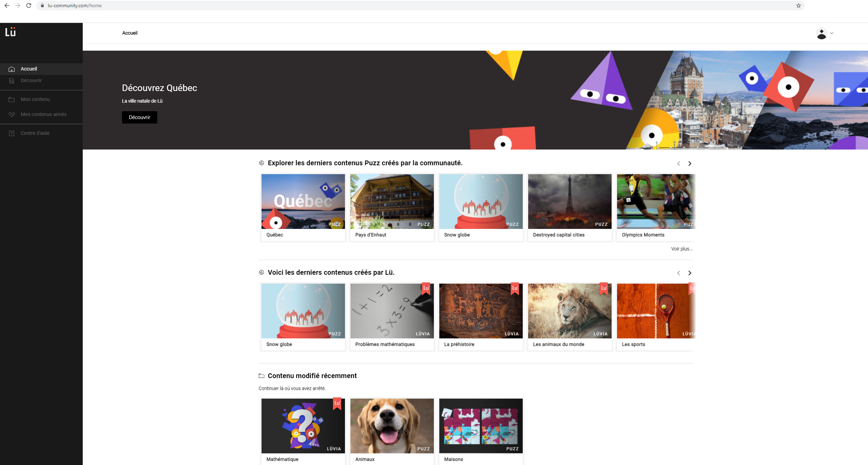Open the Mon contenu folder icon

[12, 100]
